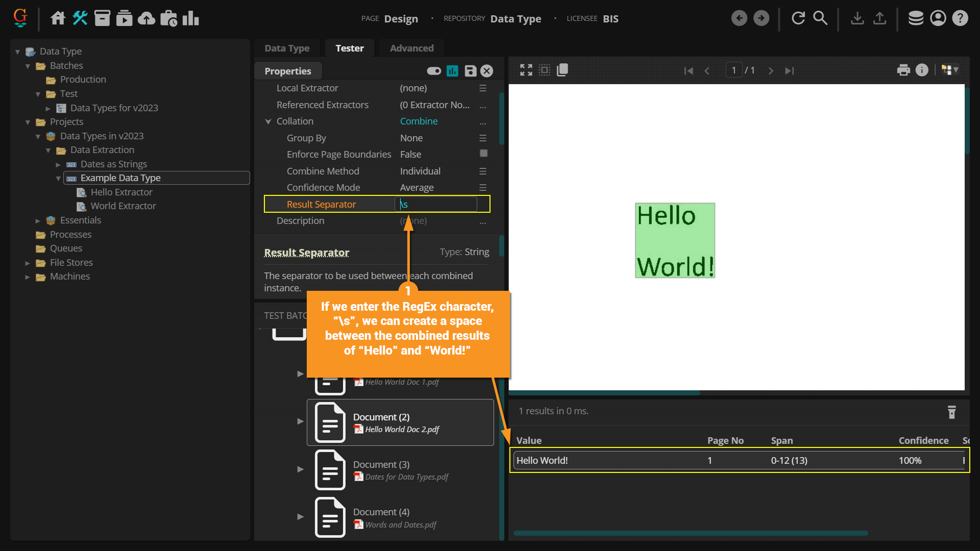Click the Home icon in top toolbar
This screenshot has width=980, height=551.
[x=58, y=18]
